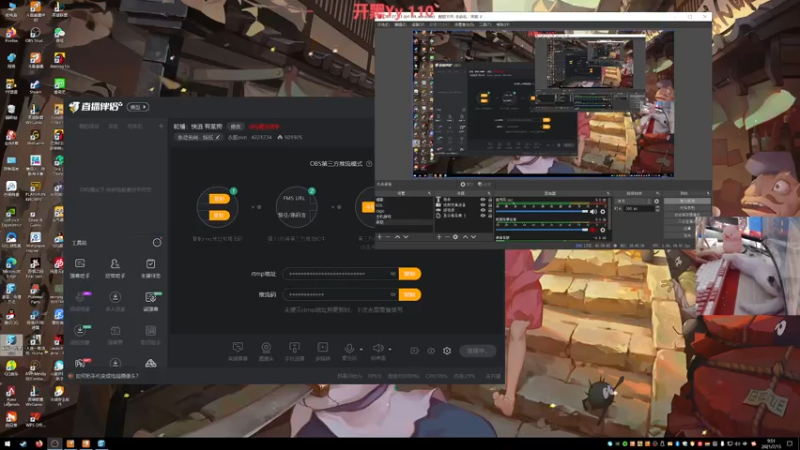Viewport: 800px width, 450px height.
Task: Open the task checklist tool in toolbox
Action: pos(151,268)
